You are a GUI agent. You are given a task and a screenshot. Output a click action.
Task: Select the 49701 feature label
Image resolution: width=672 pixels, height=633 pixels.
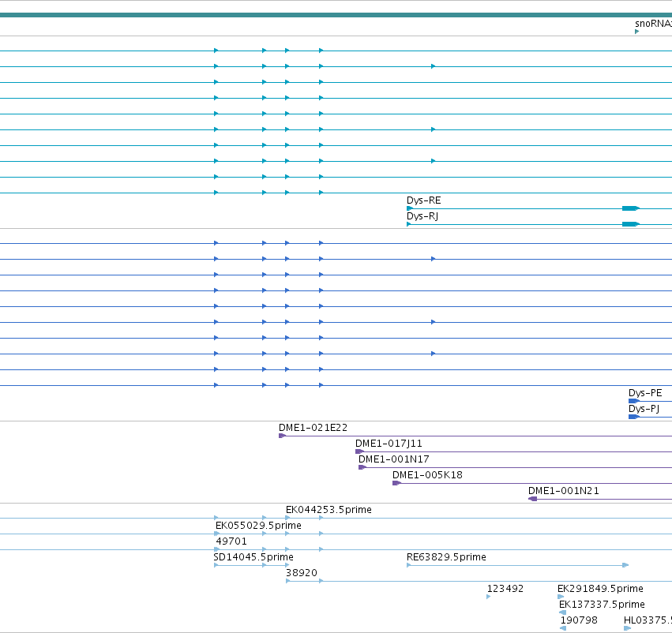point(231,541)
